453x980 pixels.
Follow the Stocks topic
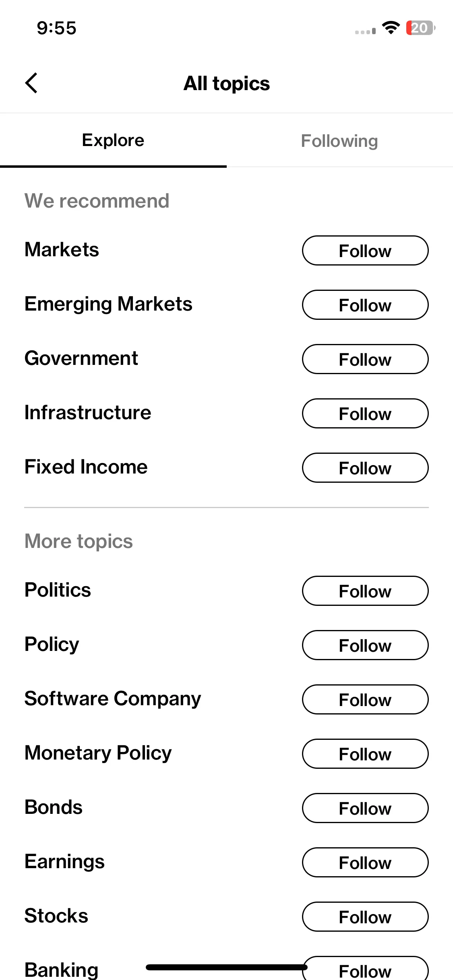tap(365, 917)
